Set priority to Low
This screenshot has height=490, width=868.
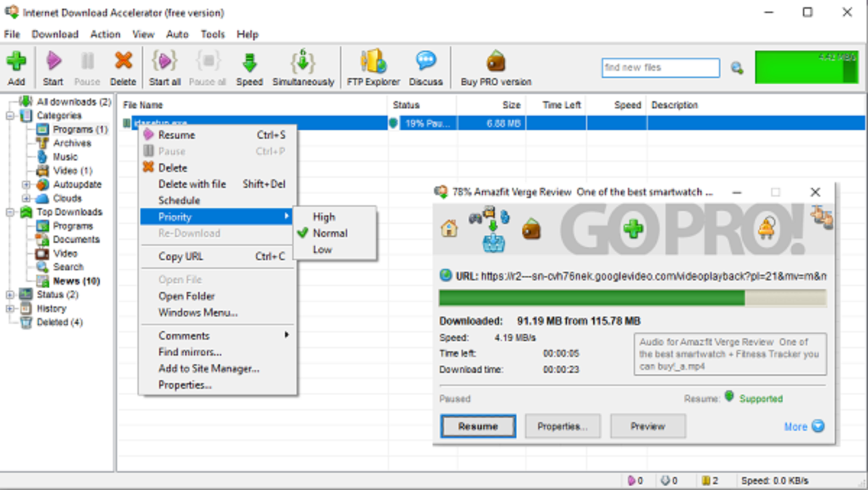(323, 249)
